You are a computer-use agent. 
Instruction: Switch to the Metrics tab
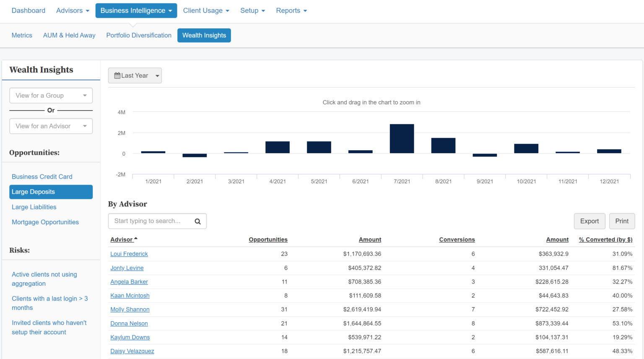tap(22, 35)
